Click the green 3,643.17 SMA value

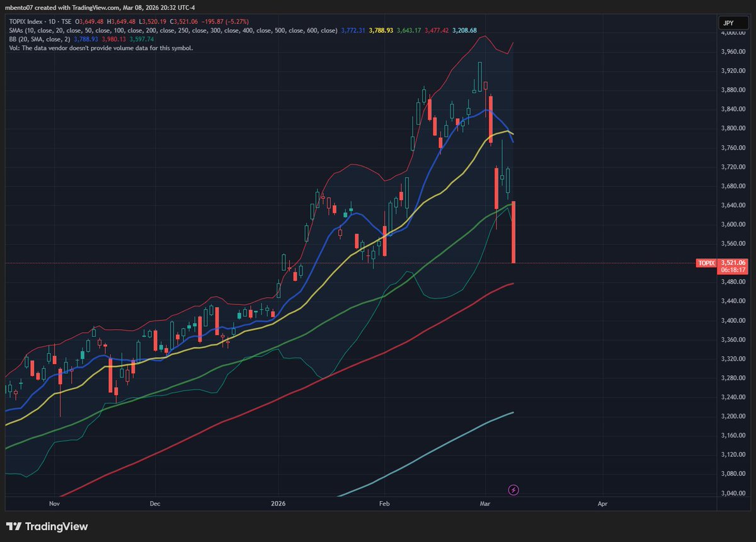[x=408, y=30]
